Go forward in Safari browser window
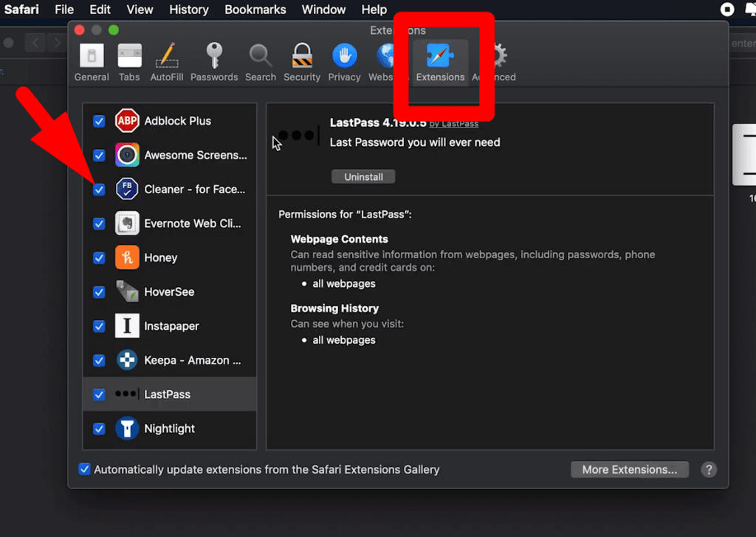 point(58,43)
